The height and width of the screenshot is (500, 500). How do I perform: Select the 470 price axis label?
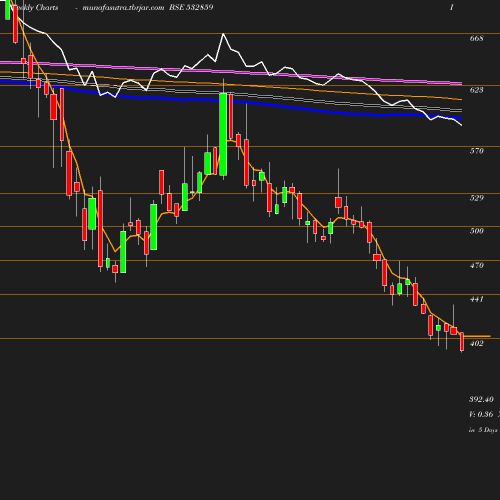coord(476,265)
